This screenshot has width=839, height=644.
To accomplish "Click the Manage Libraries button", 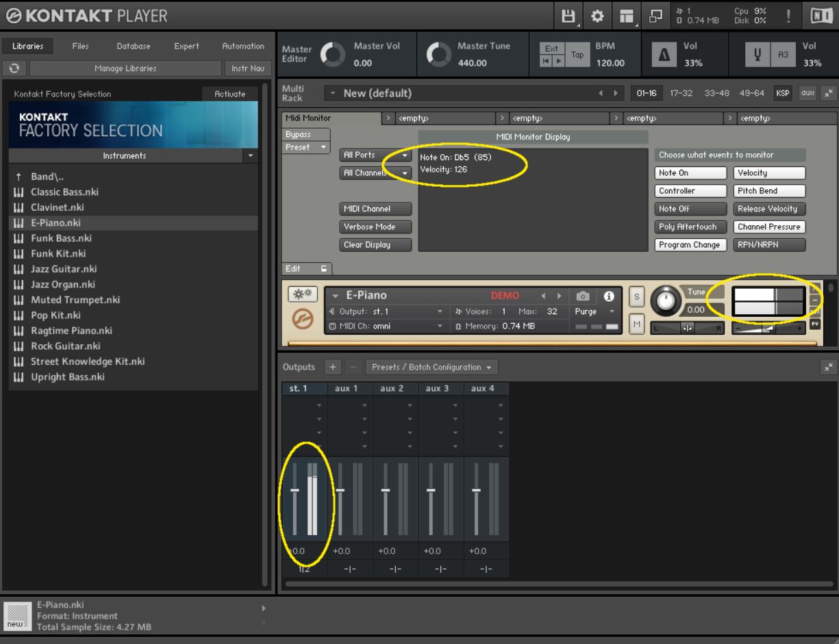I will 125,68.
